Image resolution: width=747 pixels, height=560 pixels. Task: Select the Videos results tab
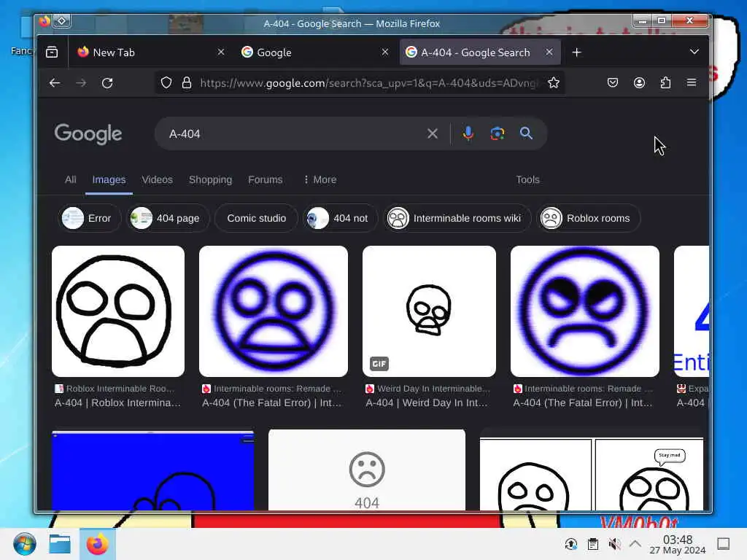(158, 179)
